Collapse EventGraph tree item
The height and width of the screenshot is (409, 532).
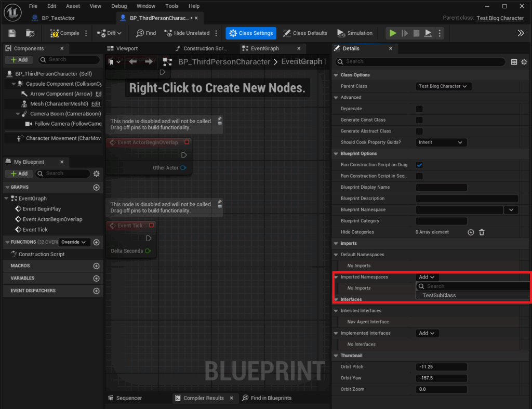6,199
